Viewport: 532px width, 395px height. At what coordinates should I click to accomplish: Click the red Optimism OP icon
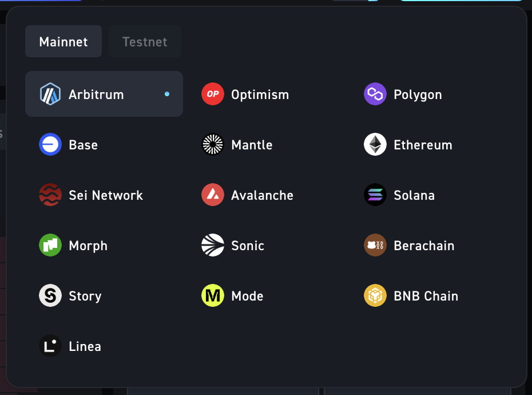(x=213, y=94)
